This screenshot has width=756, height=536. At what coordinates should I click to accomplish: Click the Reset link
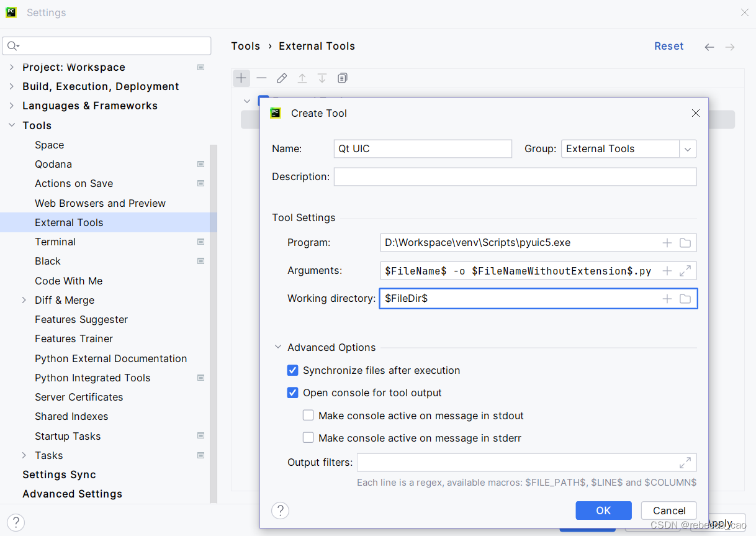point(668,45)
